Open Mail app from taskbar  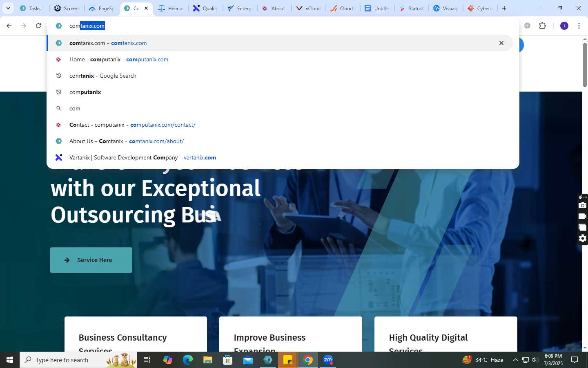[x=248, y=360]
